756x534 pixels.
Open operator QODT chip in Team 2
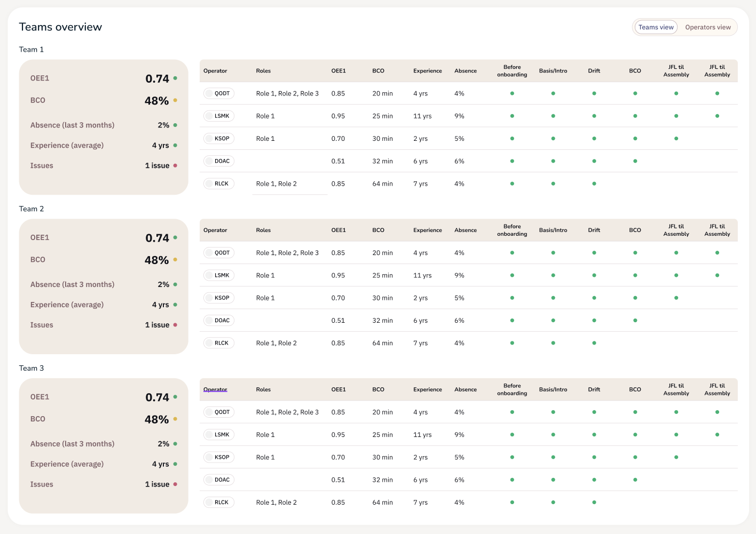click(219, 253)
